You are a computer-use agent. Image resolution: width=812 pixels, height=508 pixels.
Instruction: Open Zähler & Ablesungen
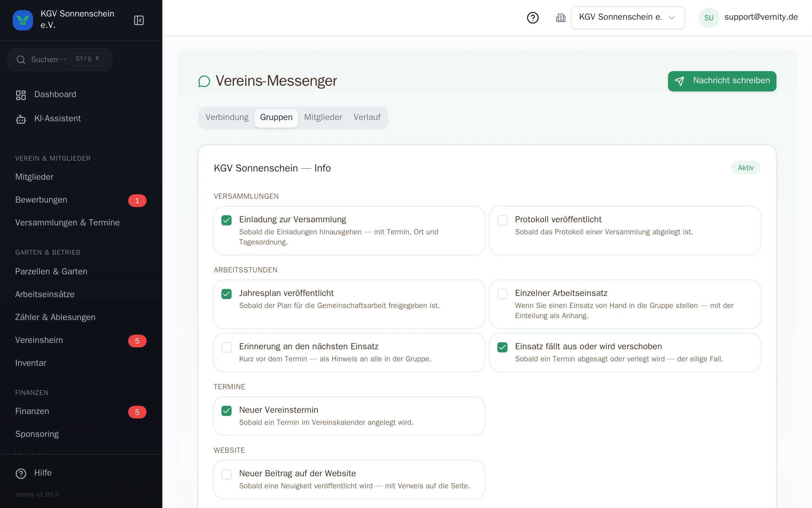pyautogui.click(x=55, y=317)
